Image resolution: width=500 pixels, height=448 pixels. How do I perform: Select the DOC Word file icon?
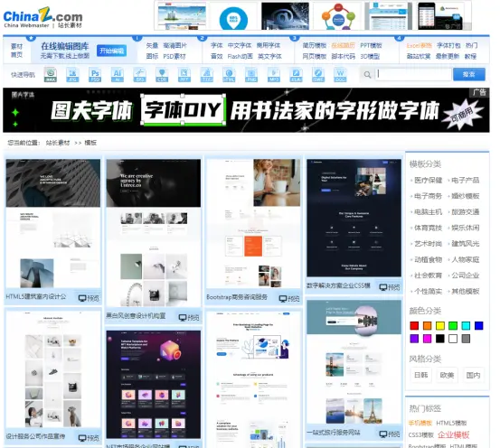click(340, 75)
